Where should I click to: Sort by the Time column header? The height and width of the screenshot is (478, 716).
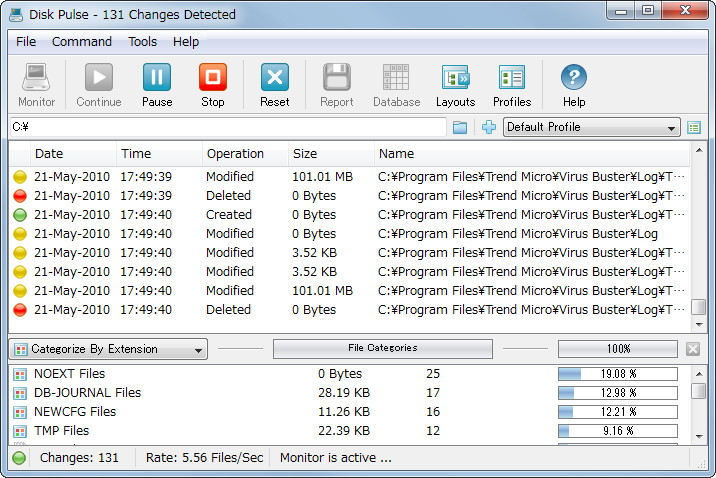(x=159, y=154)
